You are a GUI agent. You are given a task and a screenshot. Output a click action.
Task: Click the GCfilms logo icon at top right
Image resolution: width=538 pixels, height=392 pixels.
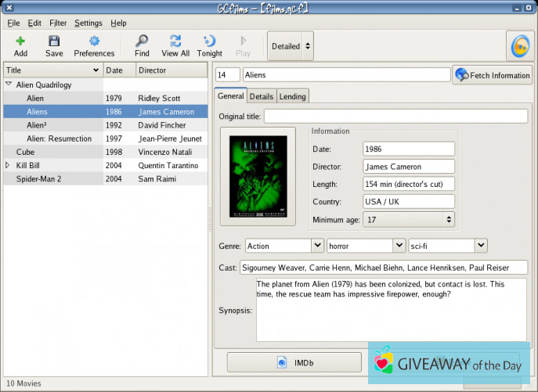pos(518,47)
